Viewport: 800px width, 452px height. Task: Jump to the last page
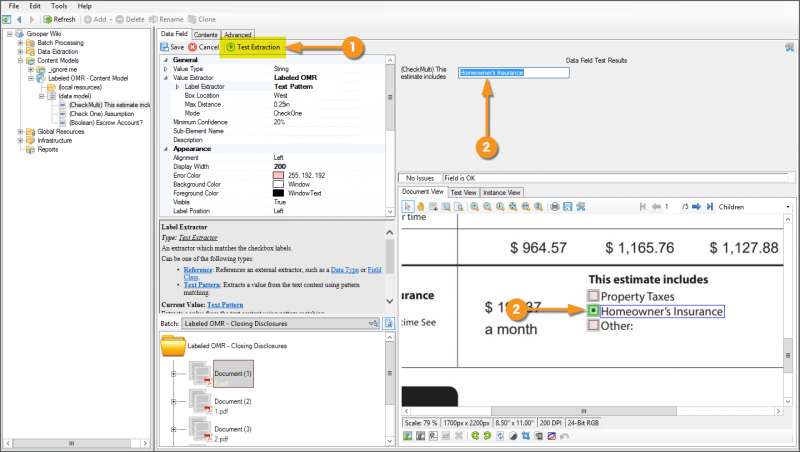(x=709, y=207)
